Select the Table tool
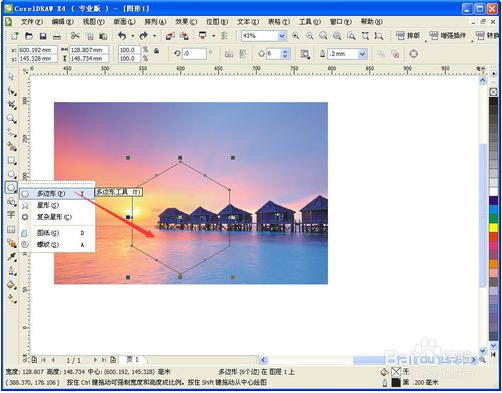502x393 pixels. click(x=11, y=229)
